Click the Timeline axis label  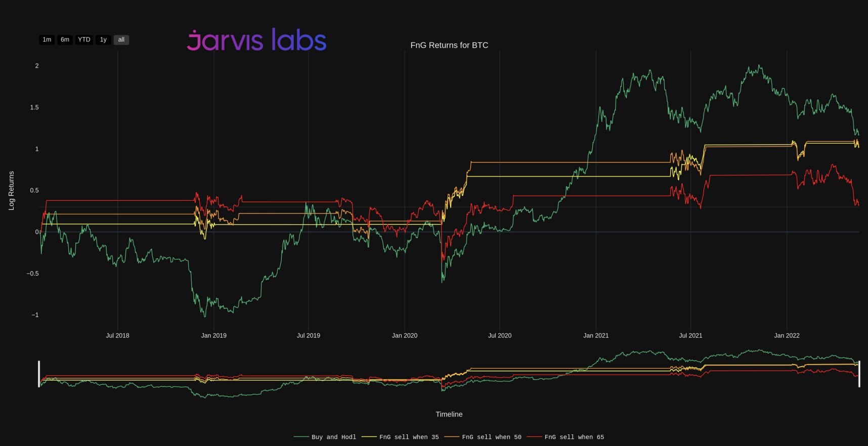click(449, 414)
